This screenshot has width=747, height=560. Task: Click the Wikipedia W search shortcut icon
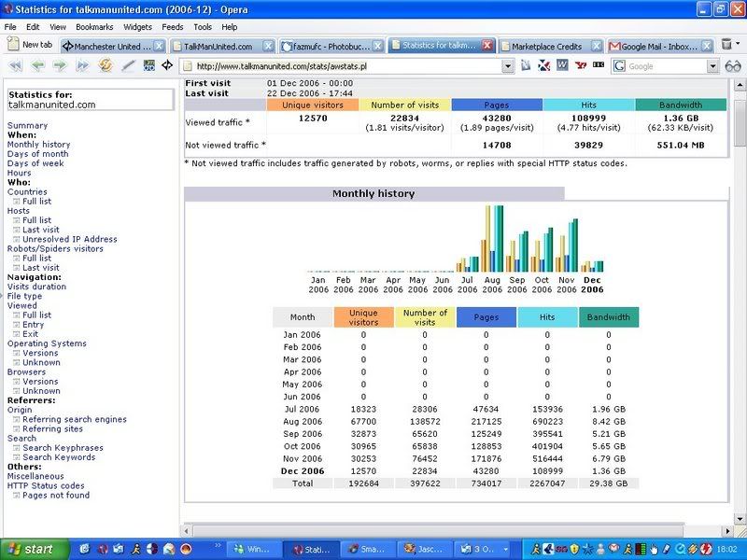click(562, 66)
